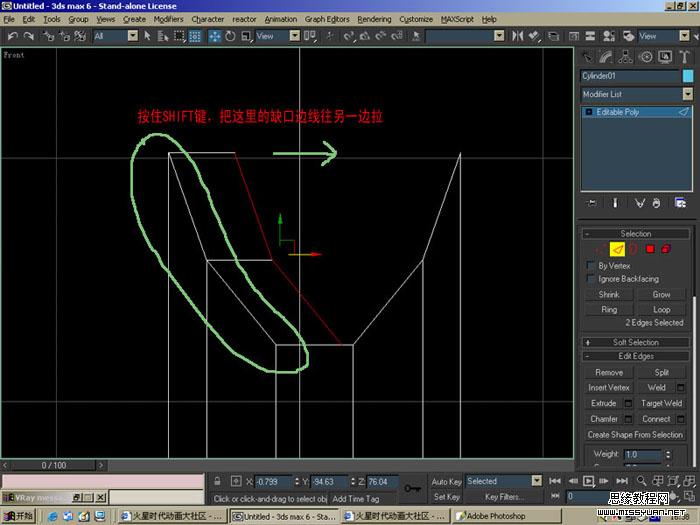Select Polygon sub-object level icon
Viewport: 700px width, 525px height.
point(650,249)
